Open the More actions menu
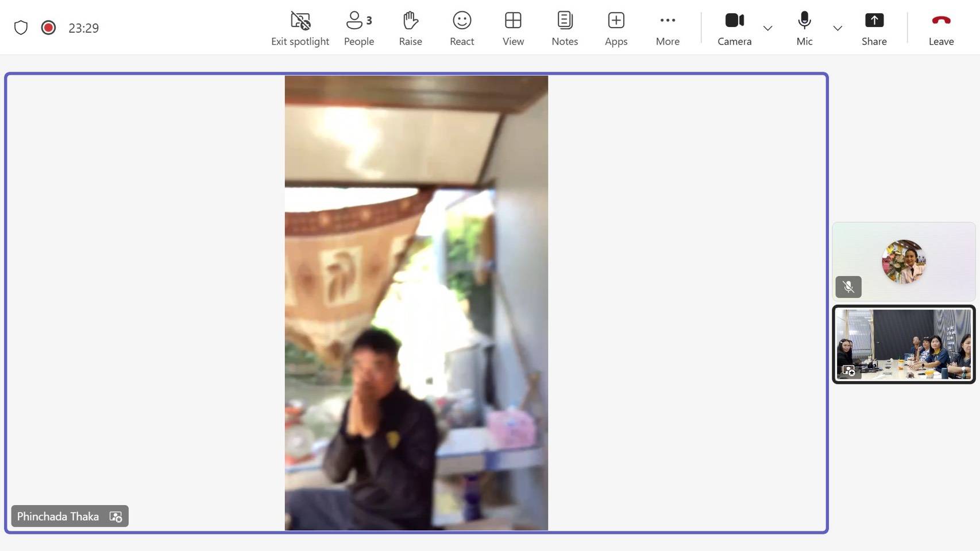Screen dimensions: 980x551 pos(668,28)
